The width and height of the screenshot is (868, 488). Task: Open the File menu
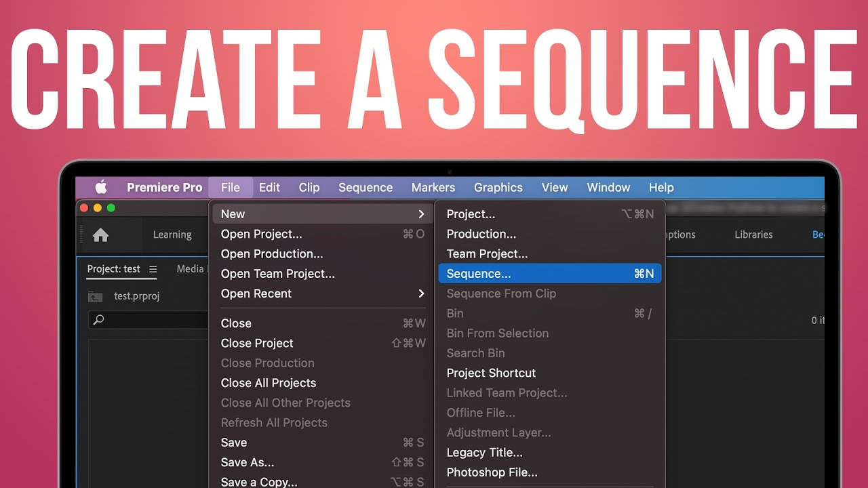(x=231, y=188)
